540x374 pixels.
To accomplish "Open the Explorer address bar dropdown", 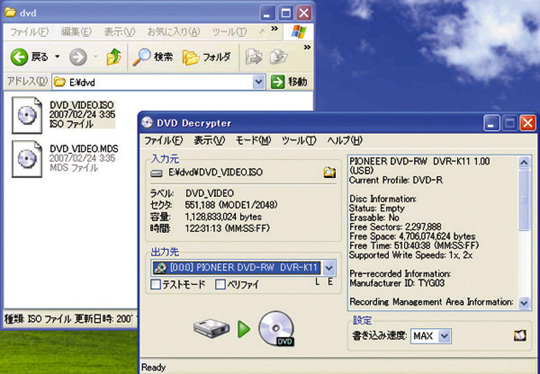I will tap(258, 82).
